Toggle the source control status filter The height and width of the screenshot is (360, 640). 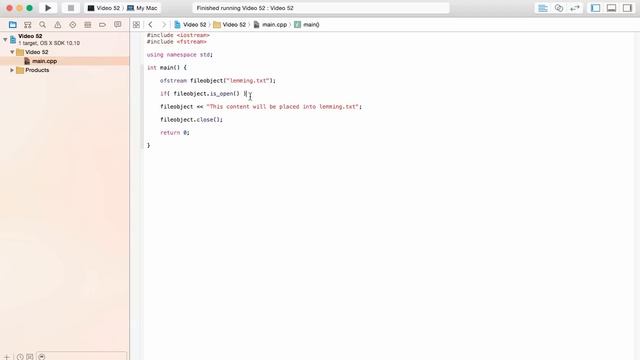pyautogui.click(x=30, y=357)
